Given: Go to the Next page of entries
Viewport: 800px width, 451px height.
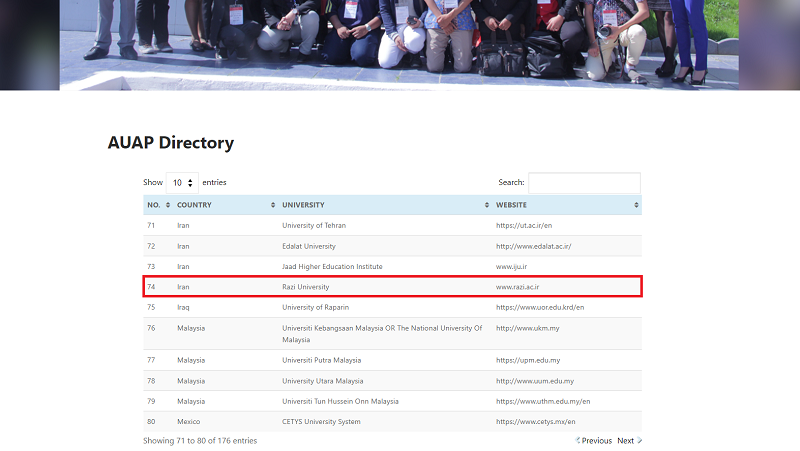Looking at the screenshot, I should (x=628, y=441).
